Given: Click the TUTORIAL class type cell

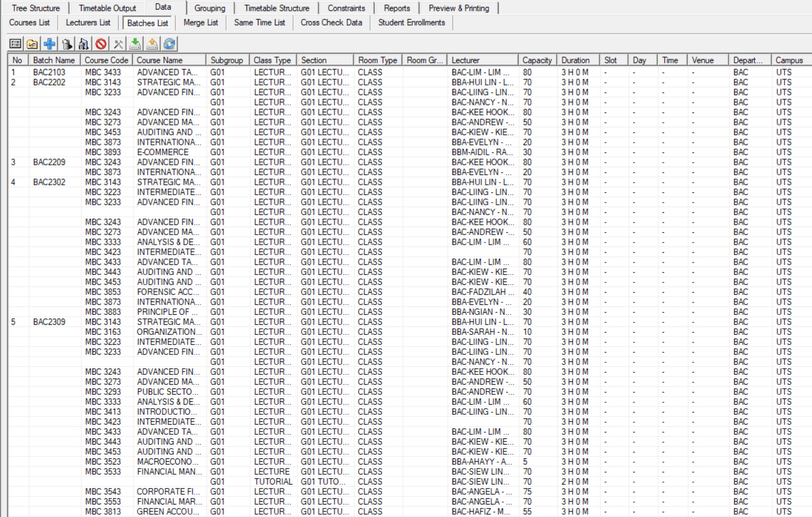Looking at the screenshot, I should pyautogui.click(x=273, y=482).
